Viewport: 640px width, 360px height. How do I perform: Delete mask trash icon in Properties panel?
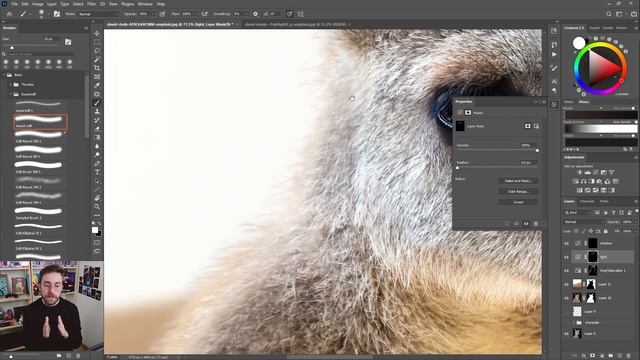point(536,224)
